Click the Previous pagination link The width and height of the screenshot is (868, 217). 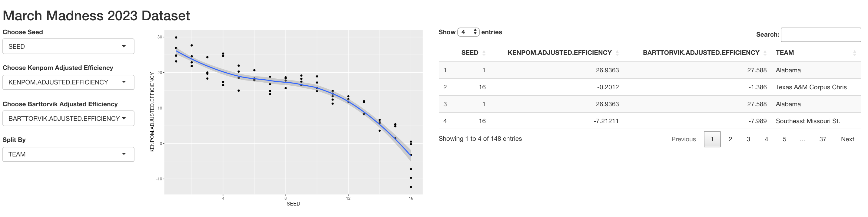[x=684, y=139]
